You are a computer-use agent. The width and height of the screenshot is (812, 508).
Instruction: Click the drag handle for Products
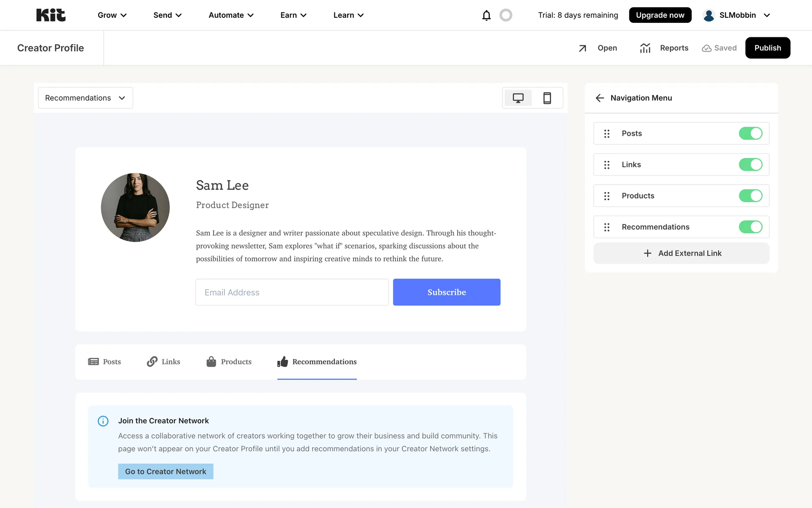607,196
